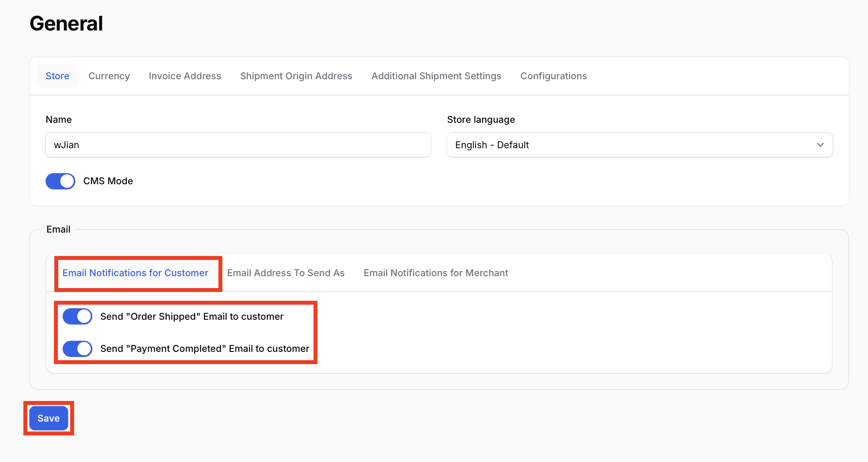
Task: Click the English - Default language value
Action: (492, 145)
